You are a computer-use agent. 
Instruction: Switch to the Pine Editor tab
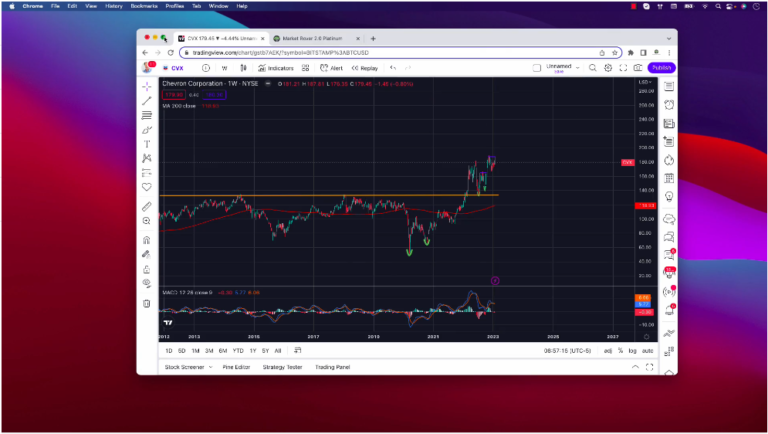236,367
